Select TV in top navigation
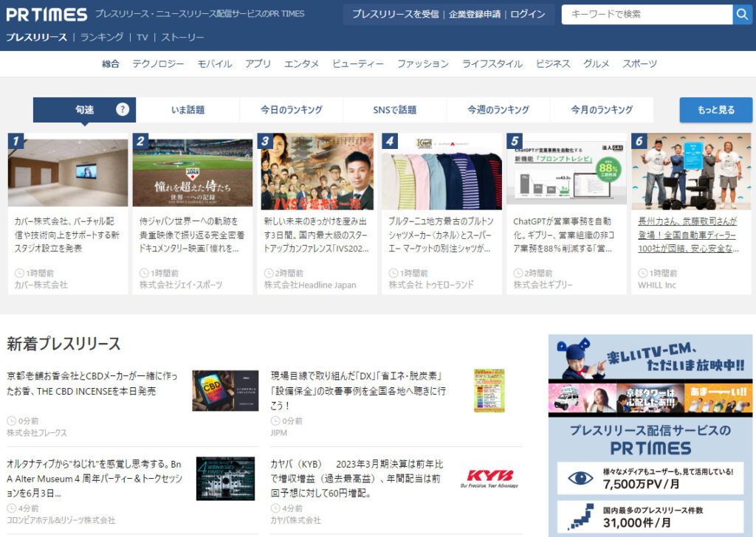This screenshot has width=756, height=537. 142,37
